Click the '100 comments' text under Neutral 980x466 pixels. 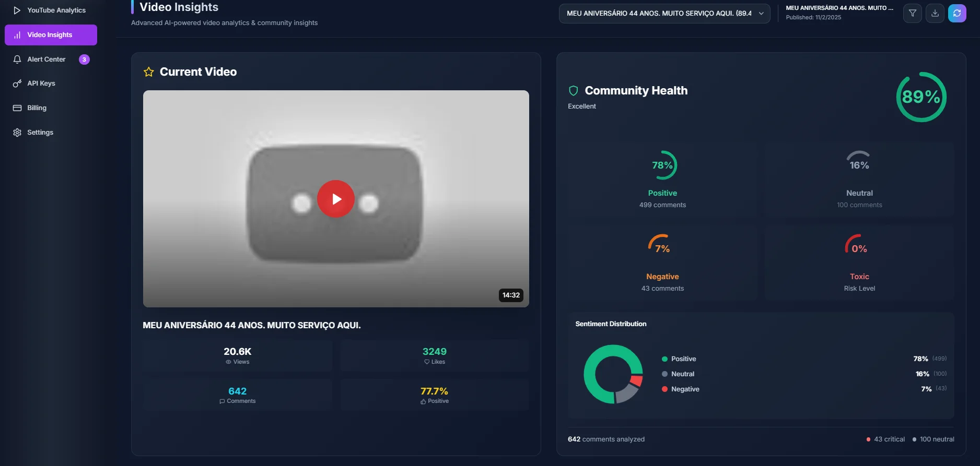[859, 205]
